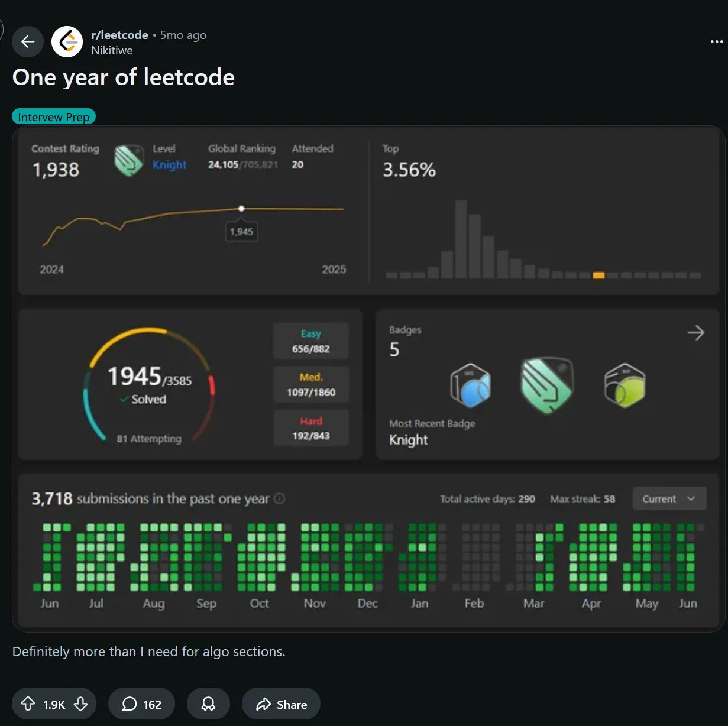Upvote the post
The height and width of the screenshot is (726, 728).
click(x=28, y=704)
